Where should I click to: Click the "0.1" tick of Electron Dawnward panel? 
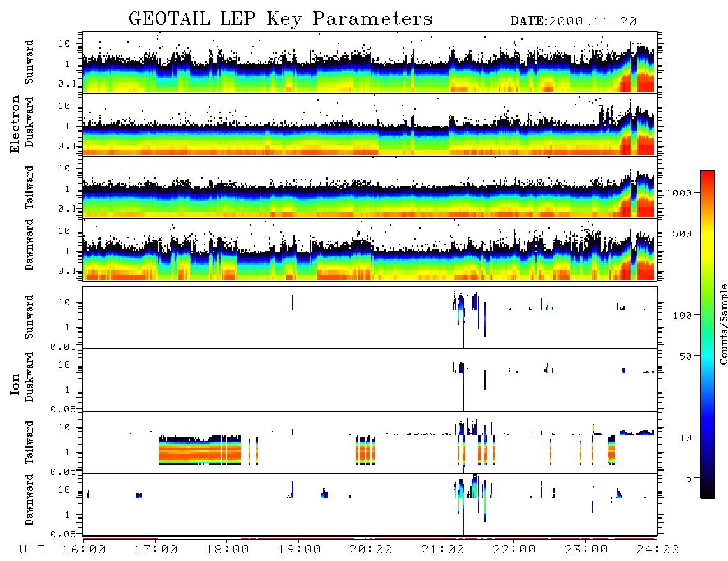pyautogui.click(x=69, y=271)
